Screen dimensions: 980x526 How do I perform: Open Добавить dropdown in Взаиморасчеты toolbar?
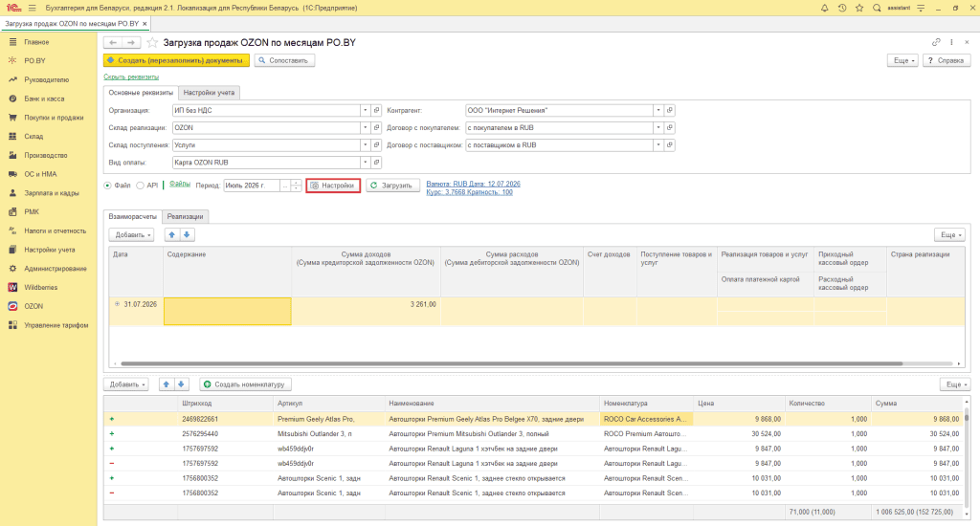click(131, 235)
